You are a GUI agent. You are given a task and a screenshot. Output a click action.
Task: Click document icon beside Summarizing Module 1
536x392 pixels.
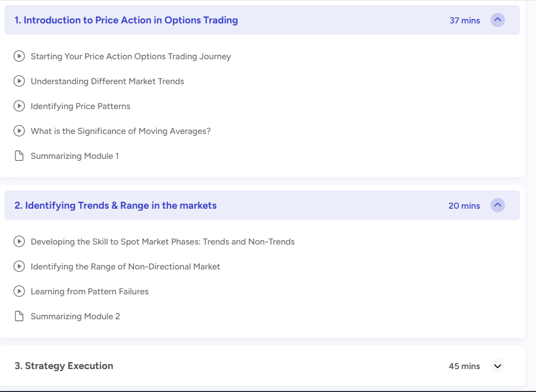coord(19,156)
